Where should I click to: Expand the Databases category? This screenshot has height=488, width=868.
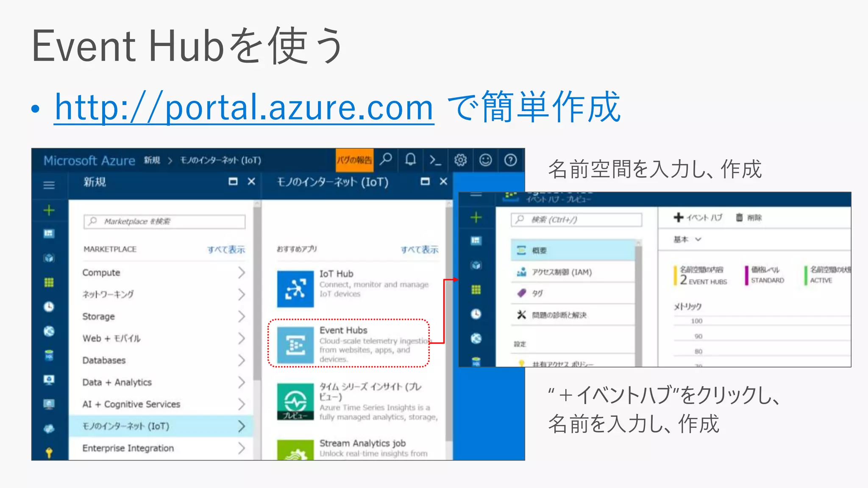point(164,360)
